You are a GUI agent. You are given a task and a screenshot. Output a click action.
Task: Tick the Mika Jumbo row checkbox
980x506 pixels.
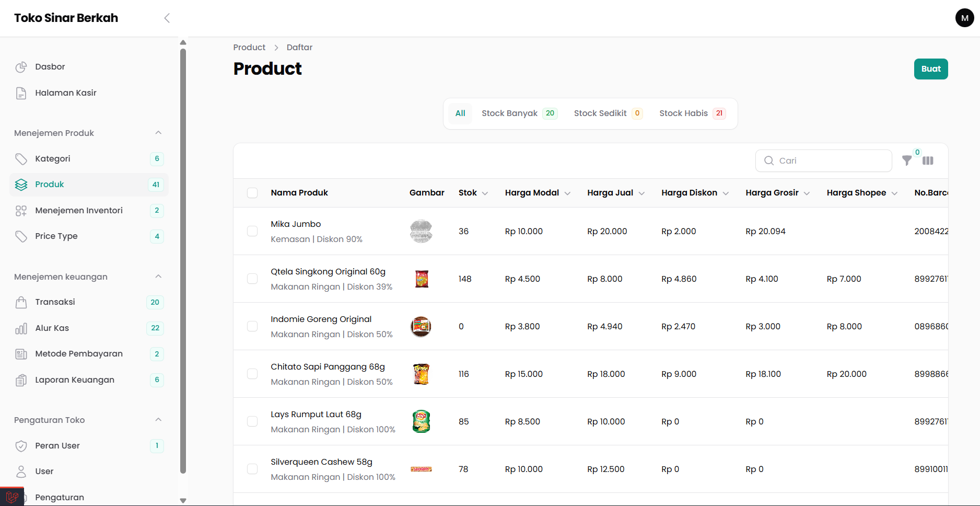[252, 231]
